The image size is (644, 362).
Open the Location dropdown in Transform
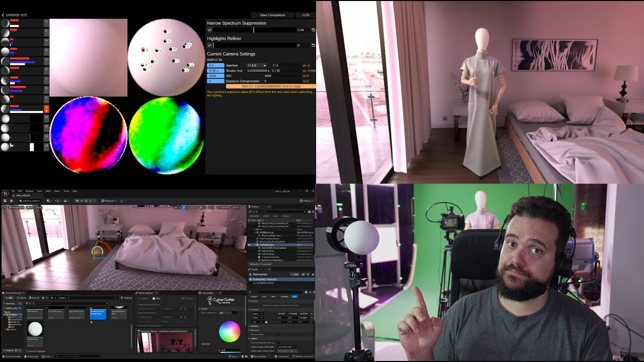[x=258, y=314]
